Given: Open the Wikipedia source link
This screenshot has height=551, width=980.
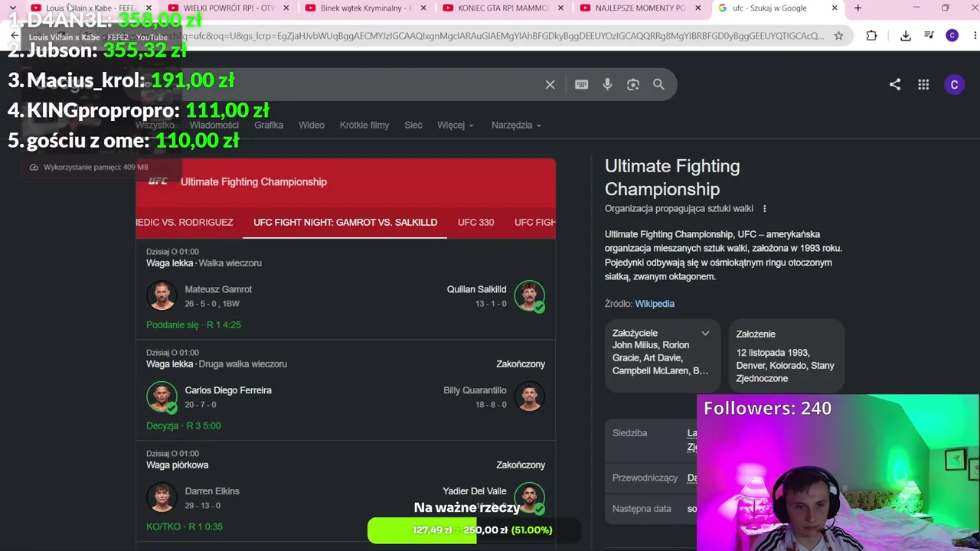Looking at the screenshot, I should tap(655, 304).
